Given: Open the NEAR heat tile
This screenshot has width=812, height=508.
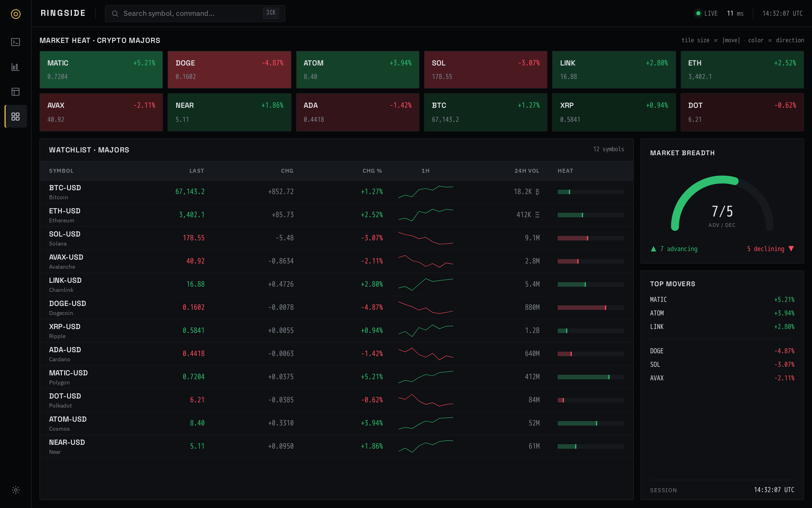Looking at the screenshot, I should (230, 112).
